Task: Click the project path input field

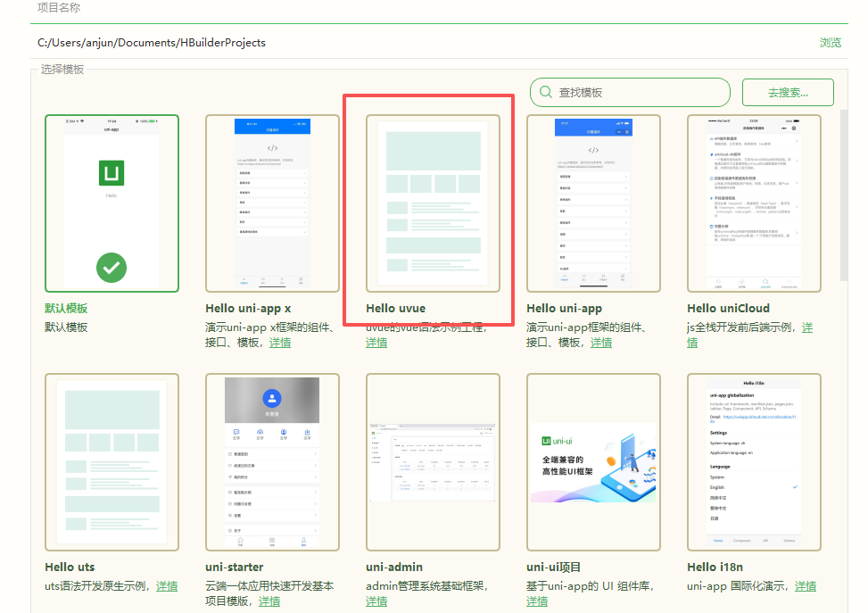Action: (419, 42)
